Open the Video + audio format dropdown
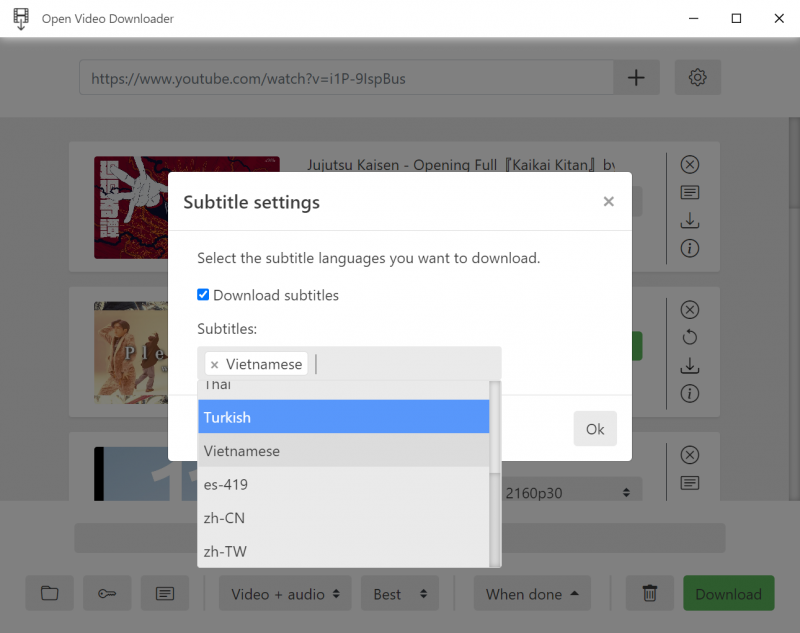800x633 pixels. 285,592
